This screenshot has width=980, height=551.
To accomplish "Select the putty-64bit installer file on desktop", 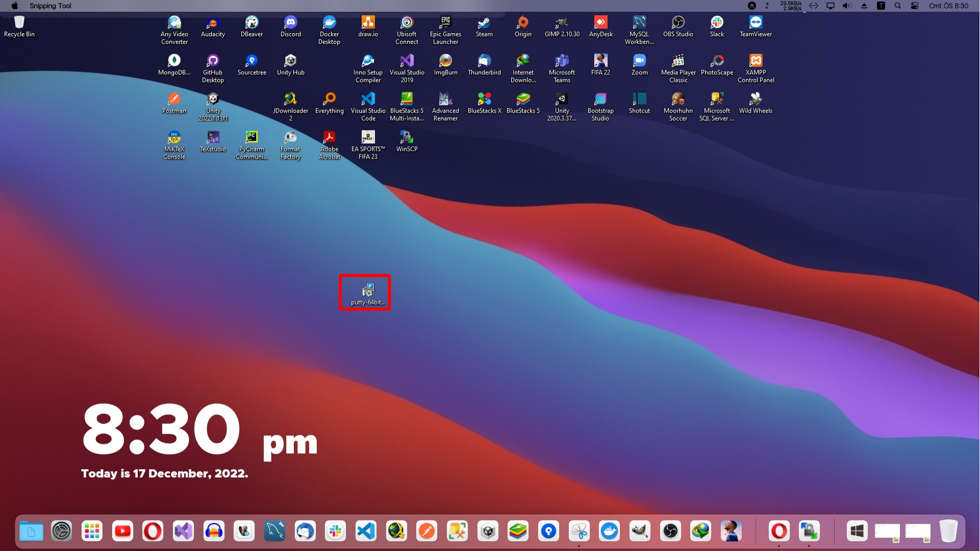I will (367, 294).
